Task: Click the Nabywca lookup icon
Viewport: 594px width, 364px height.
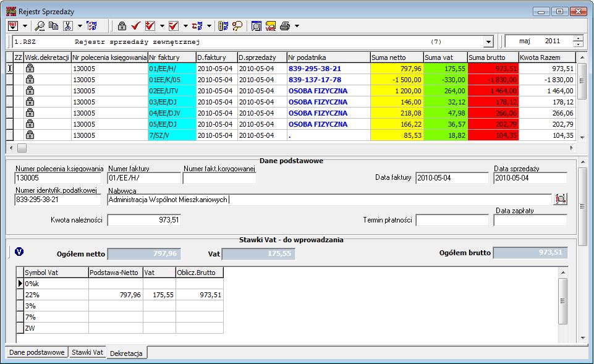Action: click(561, 199)
